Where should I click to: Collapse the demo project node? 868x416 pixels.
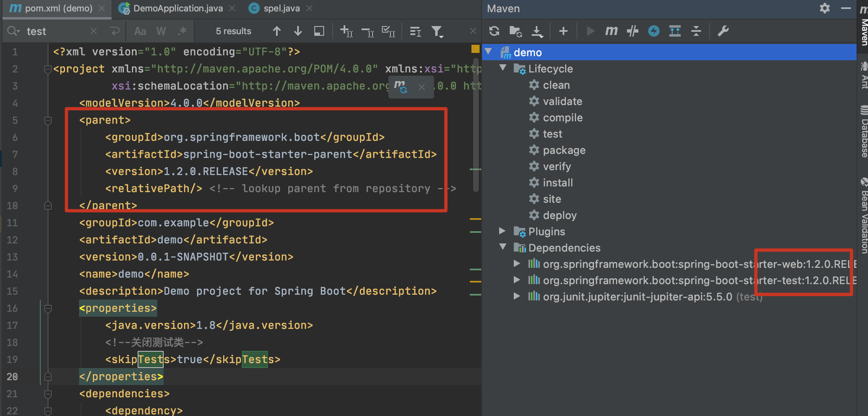(x=489, y=52)
